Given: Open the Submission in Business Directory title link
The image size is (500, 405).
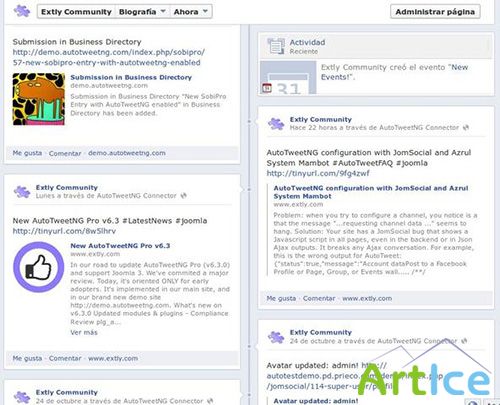Looking at the screenshot, I should pos(131,77).
